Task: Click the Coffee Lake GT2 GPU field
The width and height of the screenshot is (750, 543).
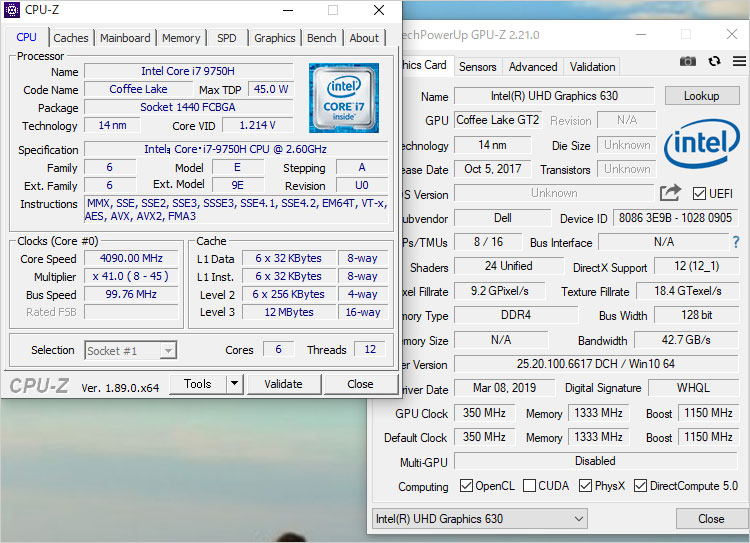Action: [x=498, y=120]
